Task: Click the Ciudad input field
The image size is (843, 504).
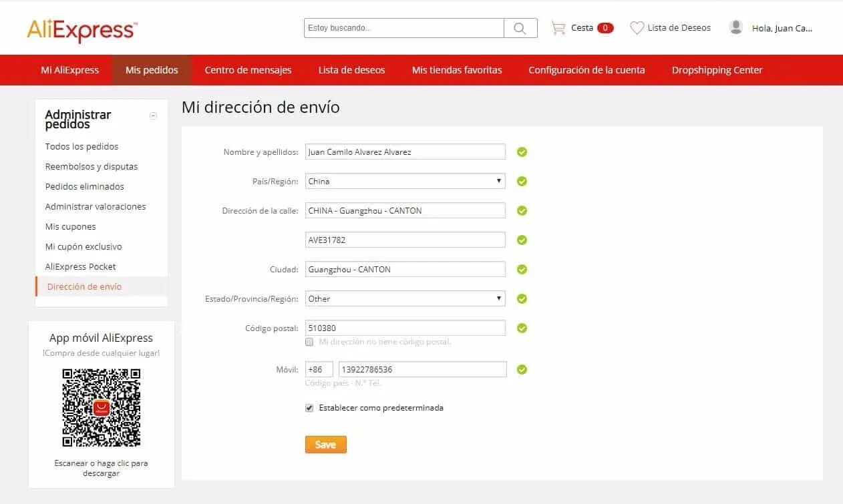Action: click(405, 269)
